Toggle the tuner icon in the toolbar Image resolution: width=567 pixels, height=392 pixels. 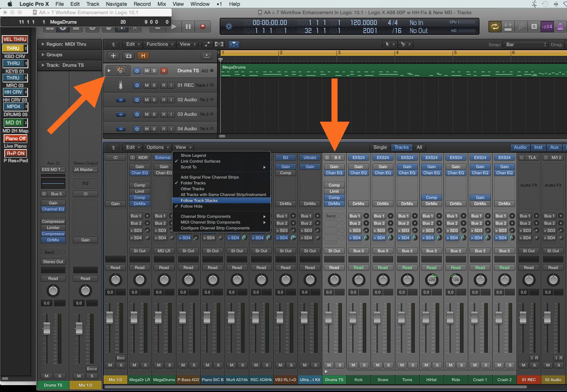point(521,26)
